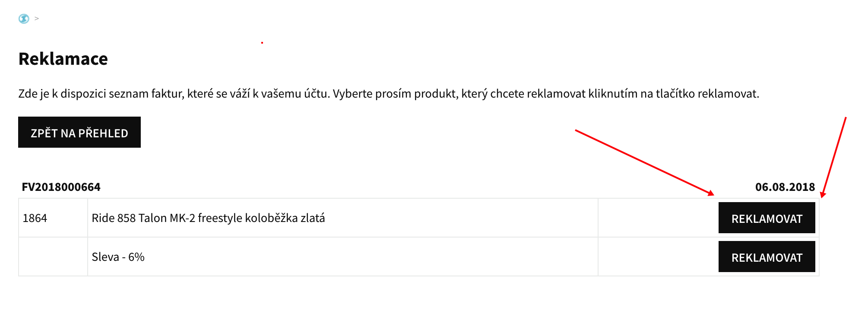Click the globe home icon in breadcrumb
Image resolution: width=868 pixels, height=336 pixels.
[x=24, y=19]
